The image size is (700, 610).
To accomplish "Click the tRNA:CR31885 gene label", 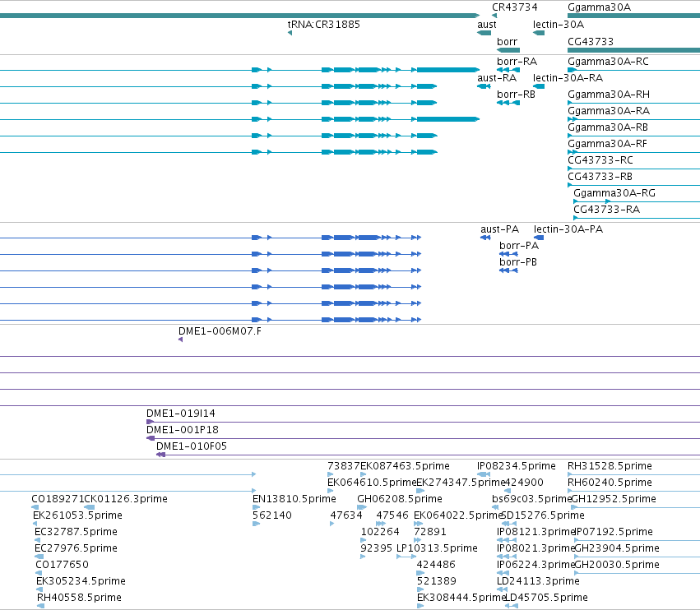I will [323, 25].
